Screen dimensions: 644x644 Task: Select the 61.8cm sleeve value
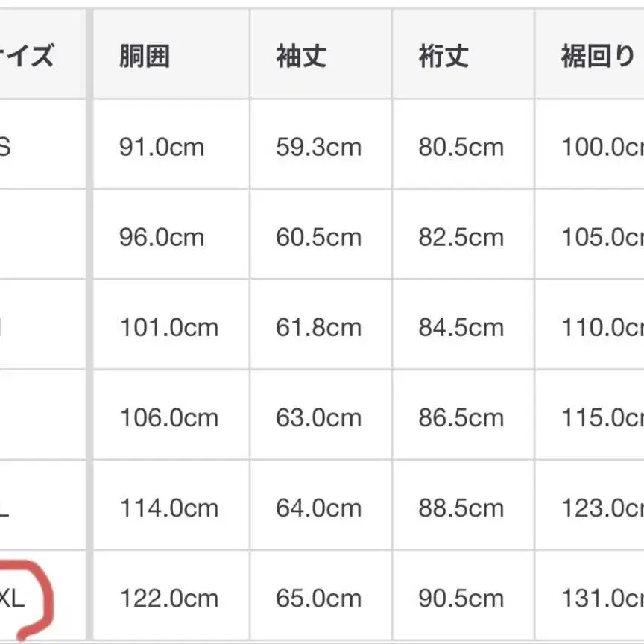click(x=319, y=327)
